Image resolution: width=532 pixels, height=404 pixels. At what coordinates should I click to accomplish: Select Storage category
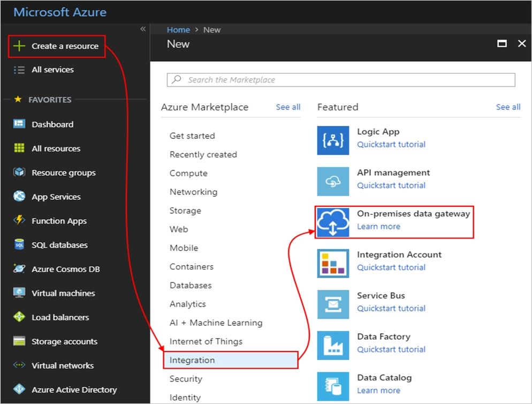185,211
